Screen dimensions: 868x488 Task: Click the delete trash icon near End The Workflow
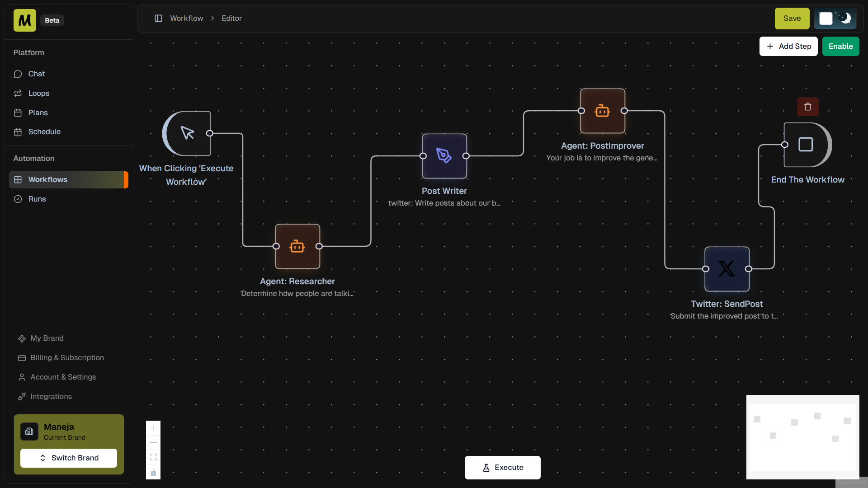[808, 107]
